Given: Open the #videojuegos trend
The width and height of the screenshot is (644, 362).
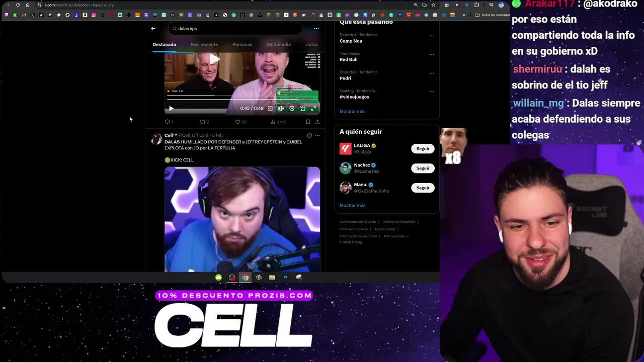Looking at the screenshot, I should tap(354, 97).
